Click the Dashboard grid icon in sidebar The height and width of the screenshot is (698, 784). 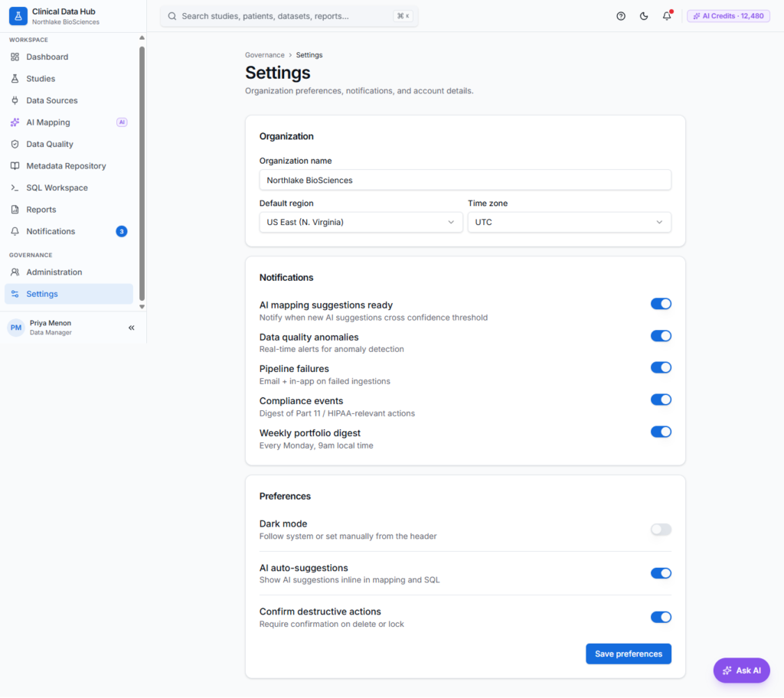15,57
